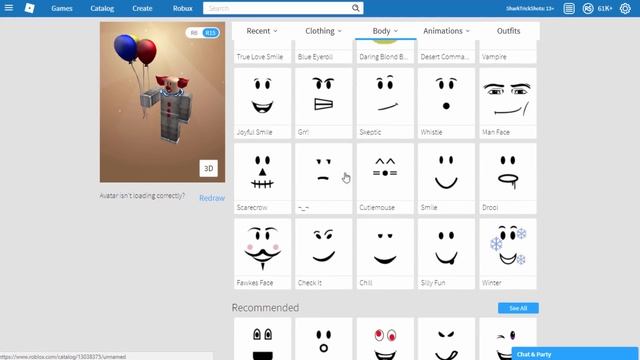Select recommended face with angry eyebrows
640x360 pixels.
446,339
